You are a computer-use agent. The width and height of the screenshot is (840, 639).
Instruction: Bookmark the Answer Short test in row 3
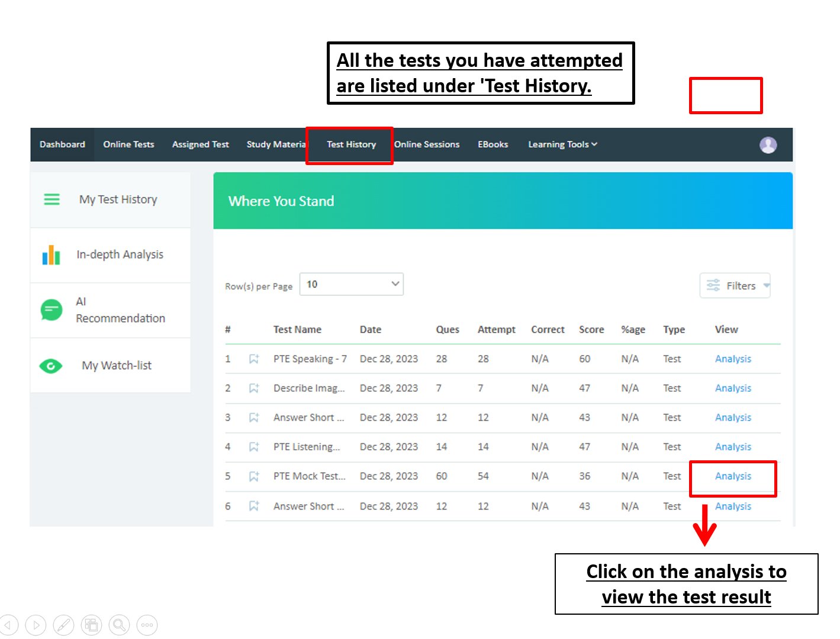pos(254,418)
